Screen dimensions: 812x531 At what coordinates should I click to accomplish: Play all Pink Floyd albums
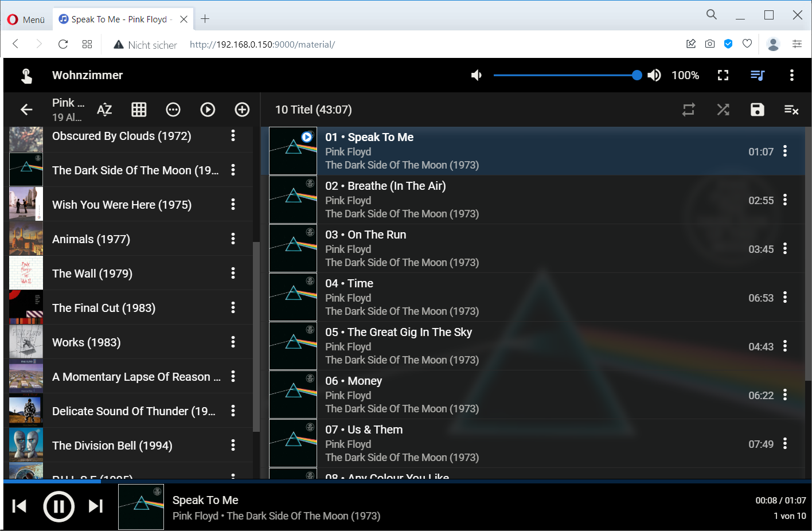coord(208,110)
